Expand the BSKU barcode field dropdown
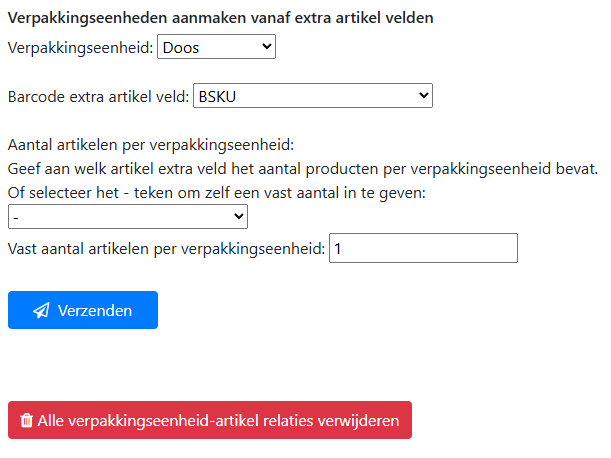The image size is (611, 458). click(x=312, y=96)
